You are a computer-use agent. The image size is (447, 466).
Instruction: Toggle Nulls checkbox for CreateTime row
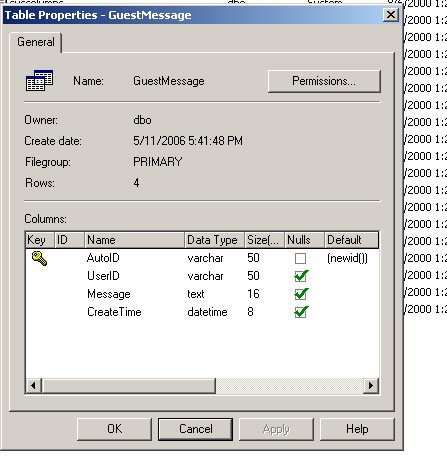pos(300,312)
